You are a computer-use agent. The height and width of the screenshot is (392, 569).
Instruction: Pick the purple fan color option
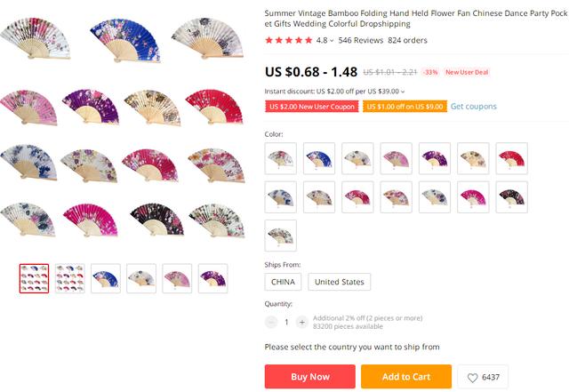tap(435, 158)
